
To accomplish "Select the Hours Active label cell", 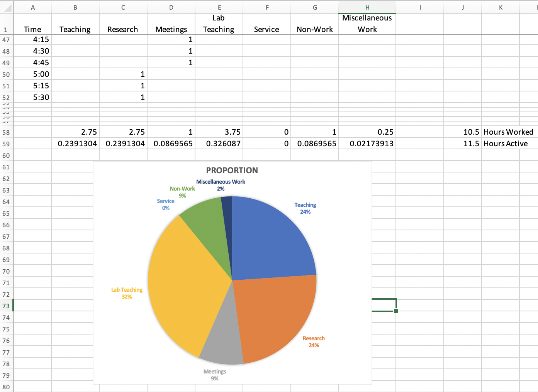I will click(506, 144).
